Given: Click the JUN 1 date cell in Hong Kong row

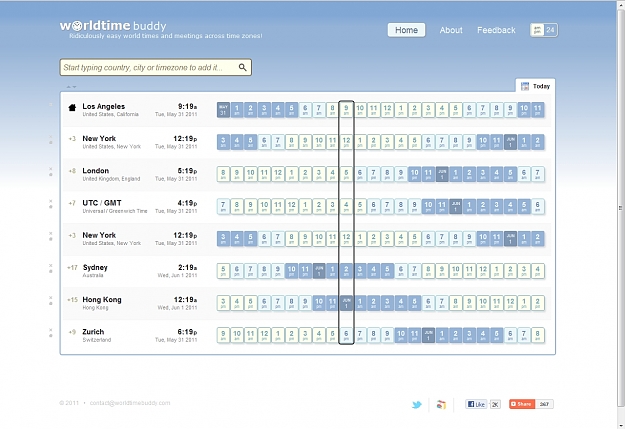Looking at the screenshot, I should 346,303.
